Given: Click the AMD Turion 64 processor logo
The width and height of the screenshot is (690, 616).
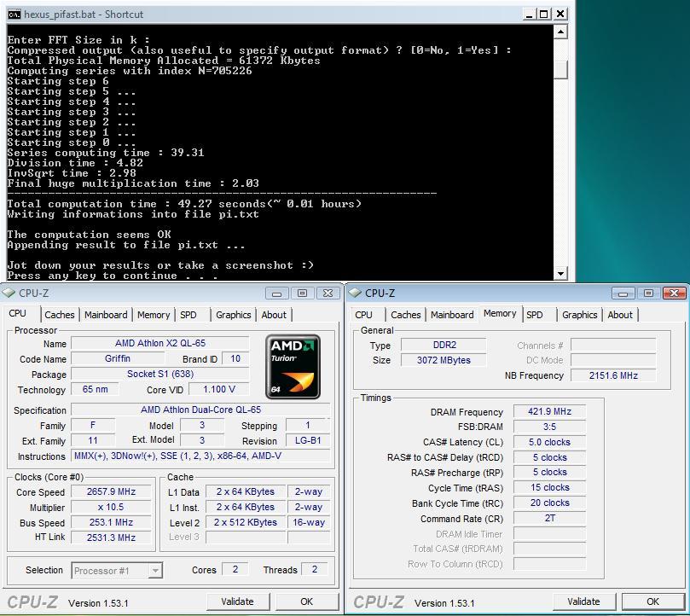Looking at the screenshot, I should click(293, 367).
